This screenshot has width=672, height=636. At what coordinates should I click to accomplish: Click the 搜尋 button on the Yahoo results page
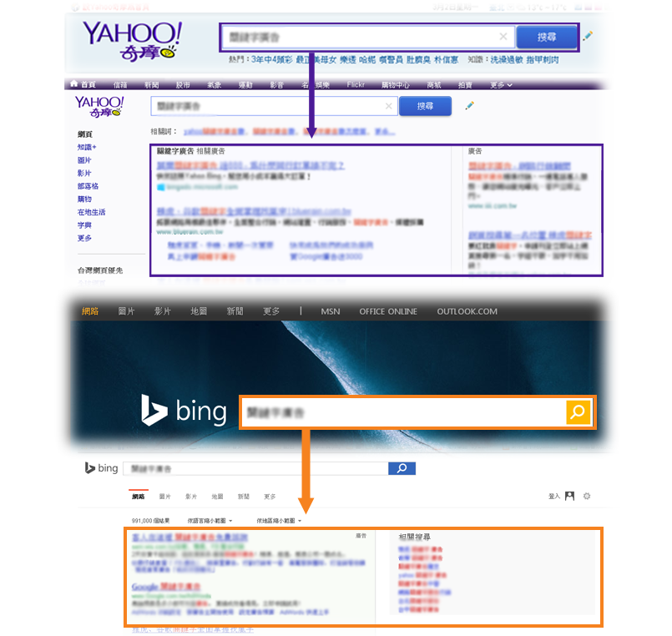pos(425,106)
